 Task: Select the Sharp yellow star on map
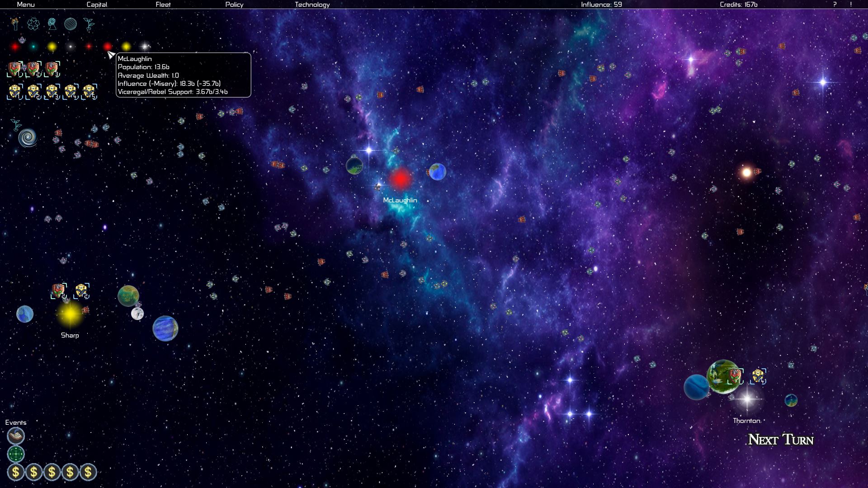point(70,314)
